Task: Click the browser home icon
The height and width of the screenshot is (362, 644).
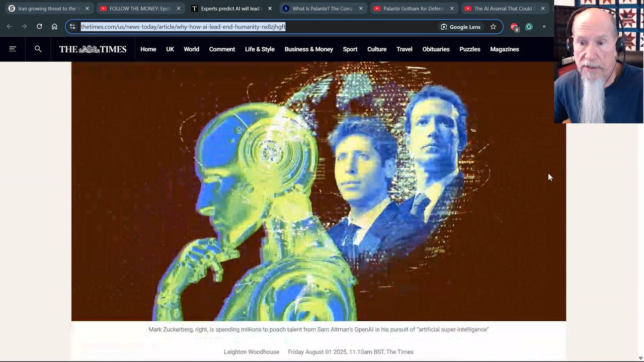Action: coord(54,27)
